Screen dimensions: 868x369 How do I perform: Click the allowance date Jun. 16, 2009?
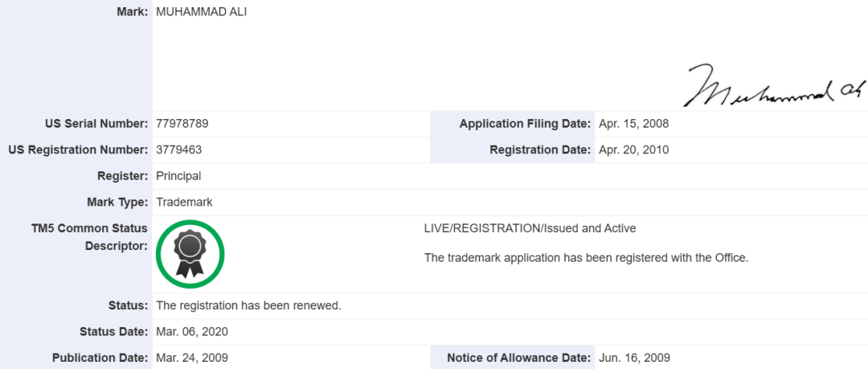(x=634, y=358)
